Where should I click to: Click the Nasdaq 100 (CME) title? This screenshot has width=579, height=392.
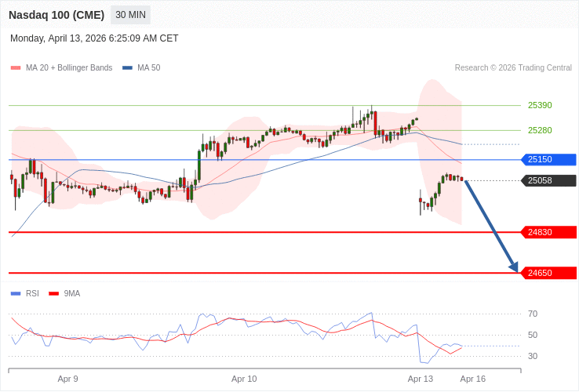56,15
